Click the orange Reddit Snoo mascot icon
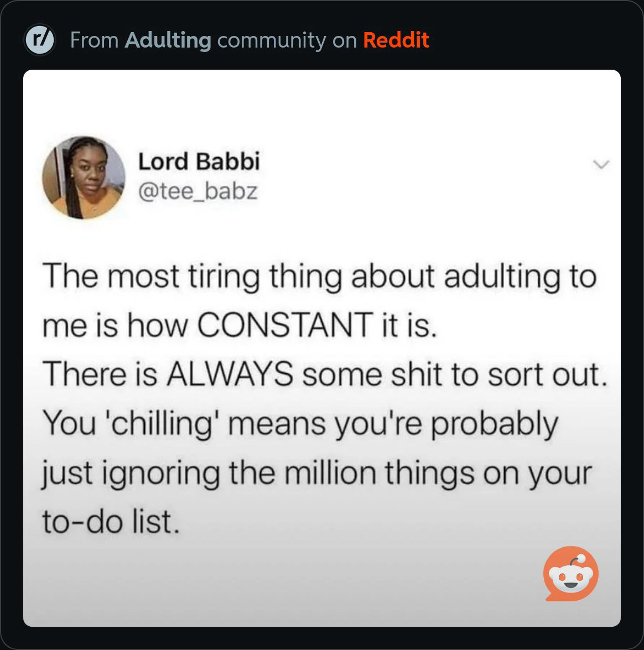This screenshot has width=644, height=650. (x=570, y=573)
